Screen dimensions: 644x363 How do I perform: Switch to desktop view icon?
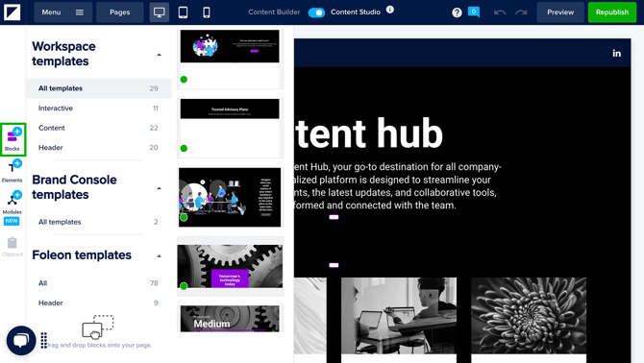click(159, 12)
